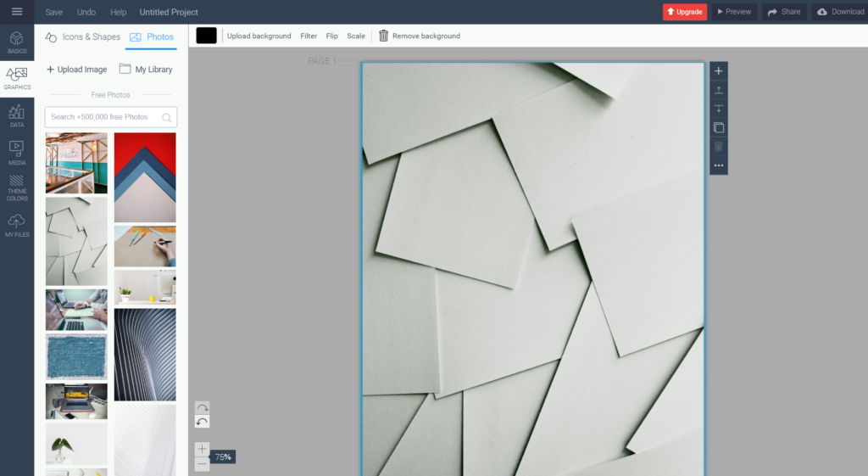Click the page canvas background image
Image resolution: width=868 pixels, height=476 pixels.
pos(533,269)
